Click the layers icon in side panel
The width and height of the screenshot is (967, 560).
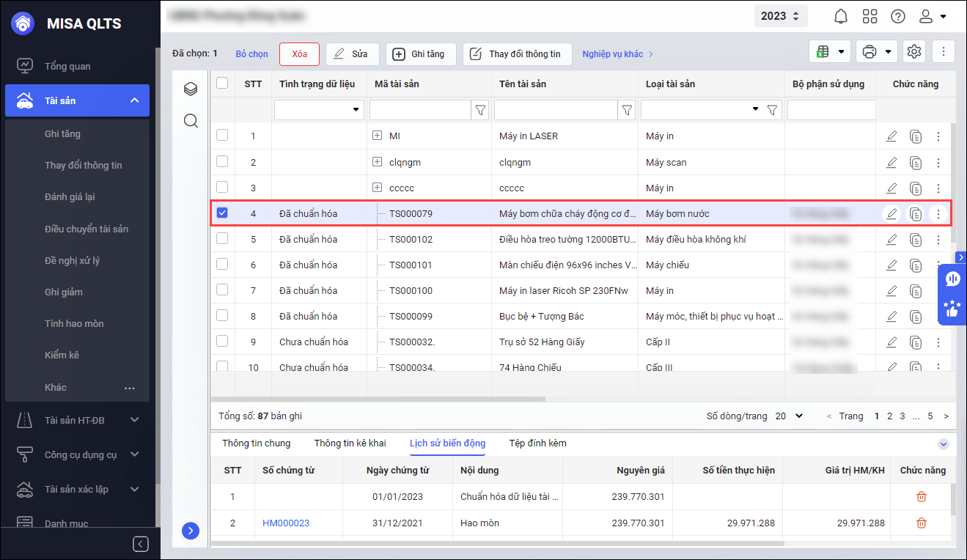pyautogui.click(x=191, y=89)
